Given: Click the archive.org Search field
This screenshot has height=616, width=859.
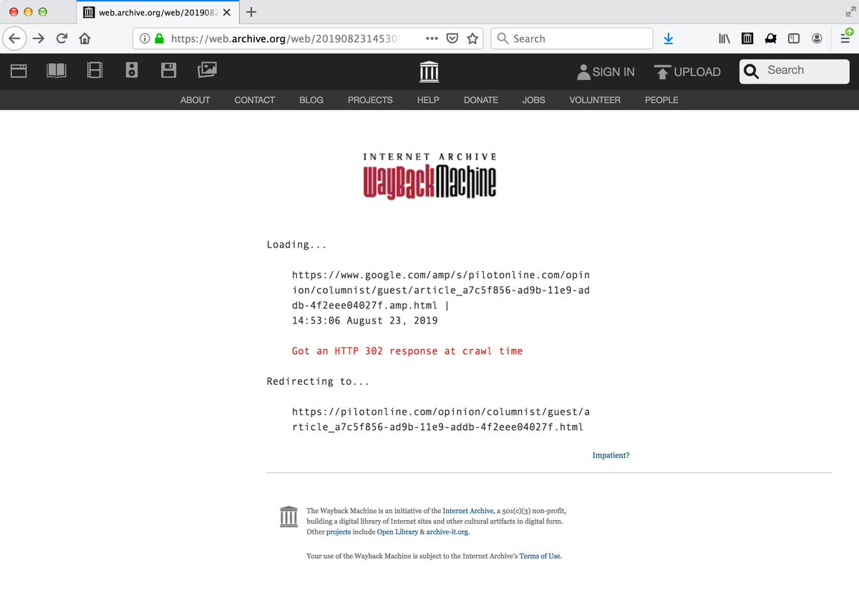Looking at the screenshot, I should (x=795, y=71).
